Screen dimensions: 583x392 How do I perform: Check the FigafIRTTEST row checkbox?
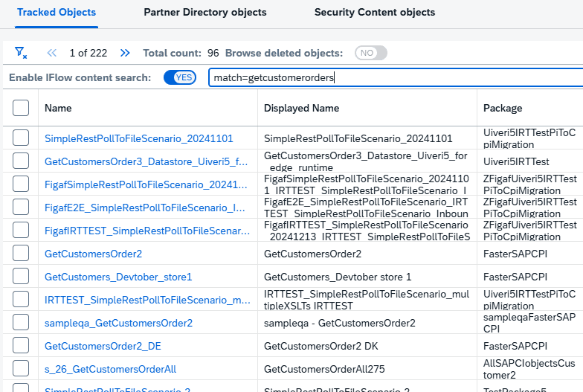[x=21, y=230]
